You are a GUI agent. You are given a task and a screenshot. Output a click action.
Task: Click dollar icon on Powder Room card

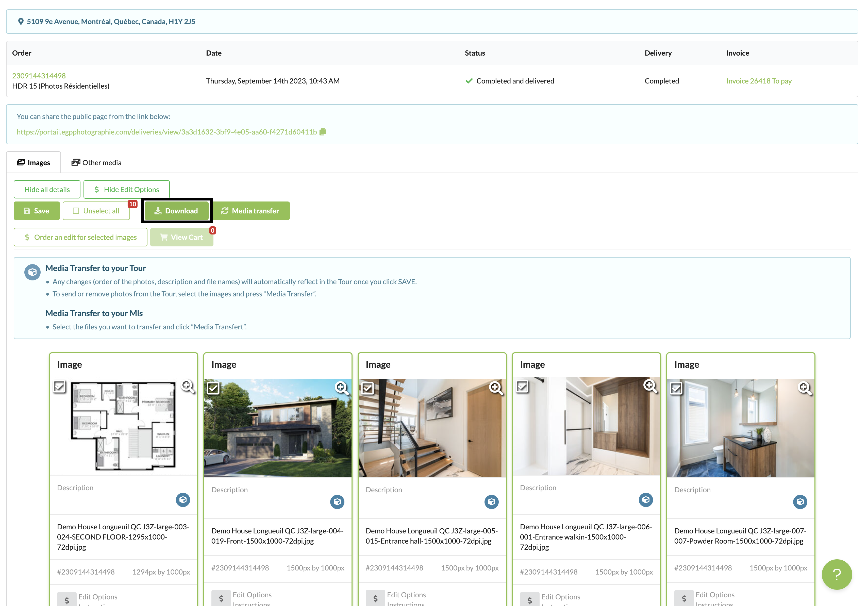click(x=684, y=598)
